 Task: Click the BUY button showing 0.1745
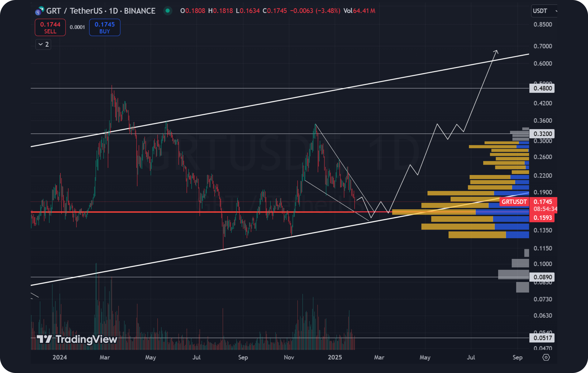point(105,27)
